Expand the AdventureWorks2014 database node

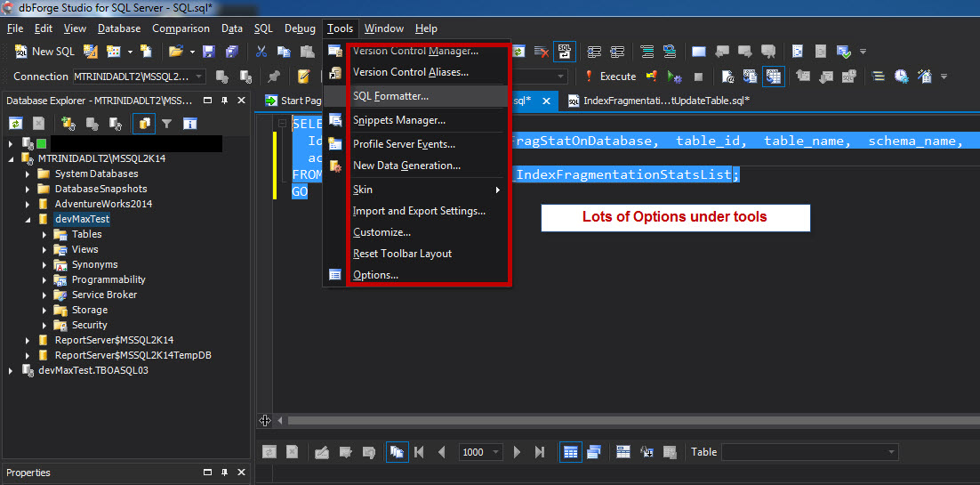[28, 204]
